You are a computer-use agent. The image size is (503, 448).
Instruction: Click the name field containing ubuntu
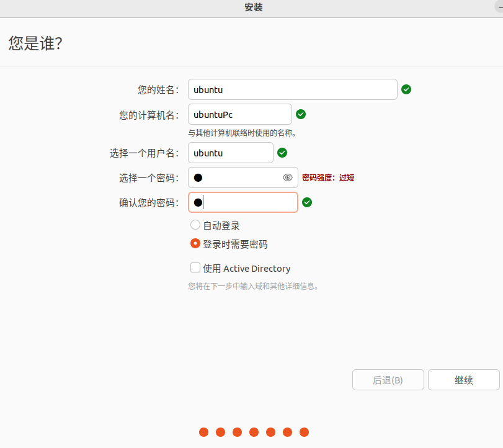293,89
